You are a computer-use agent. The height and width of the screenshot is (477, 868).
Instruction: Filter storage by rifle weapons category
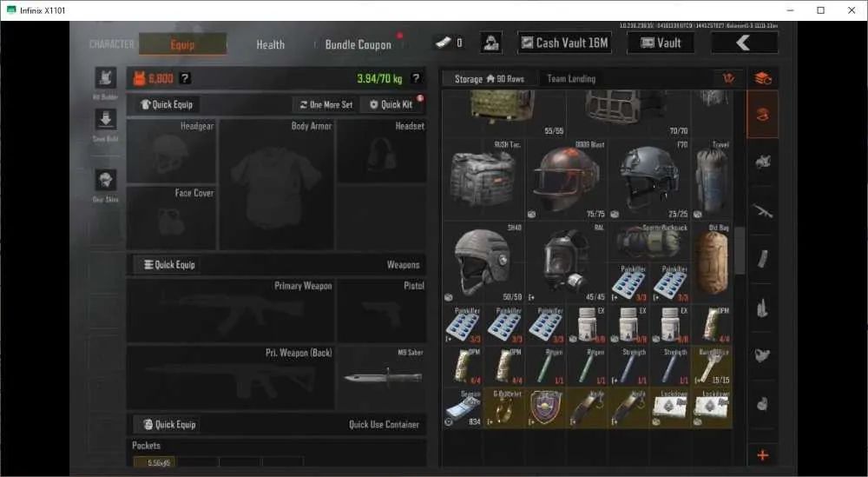coord(762,210)
